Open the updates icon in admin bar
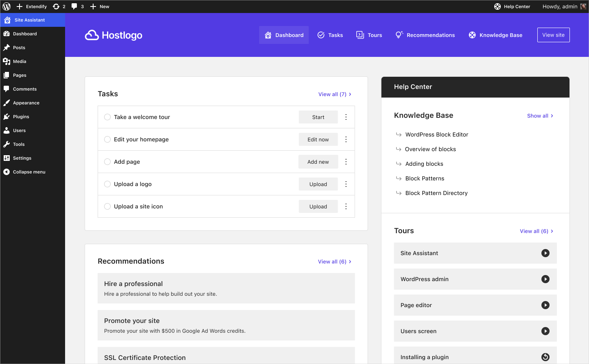The height and width of the screenshot is (364, 589). 57,6
